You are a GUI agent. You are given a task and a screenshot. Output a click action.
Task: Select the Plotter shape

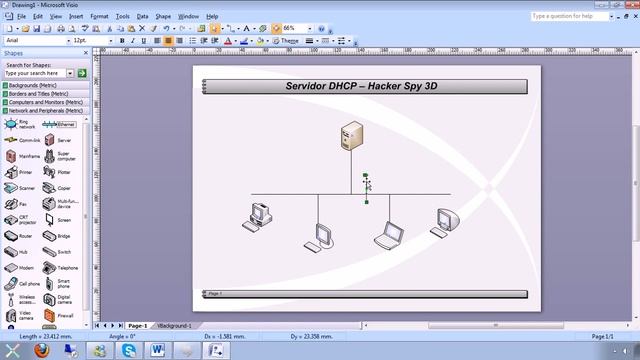(57, 172)
